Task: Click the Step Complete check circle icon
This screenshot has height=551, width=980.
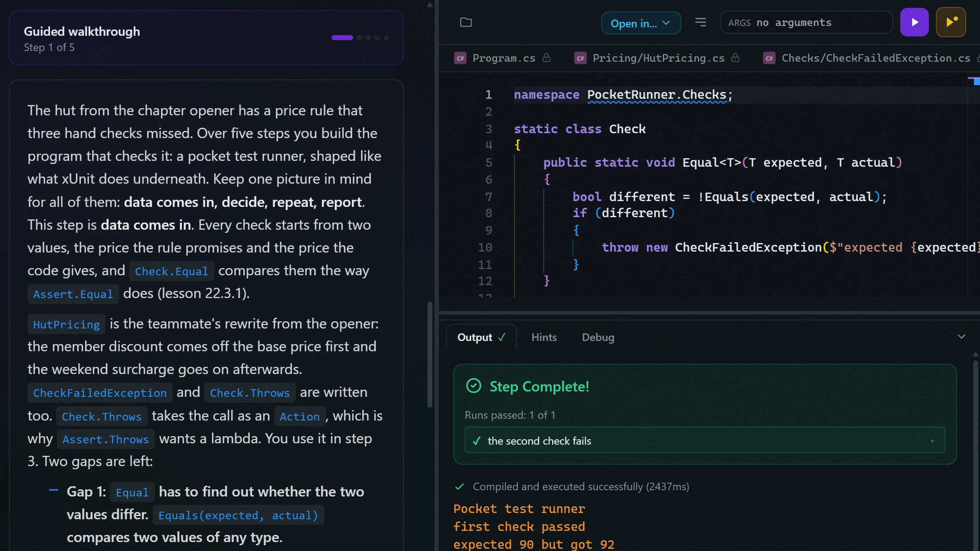Action: coord(473,386)
